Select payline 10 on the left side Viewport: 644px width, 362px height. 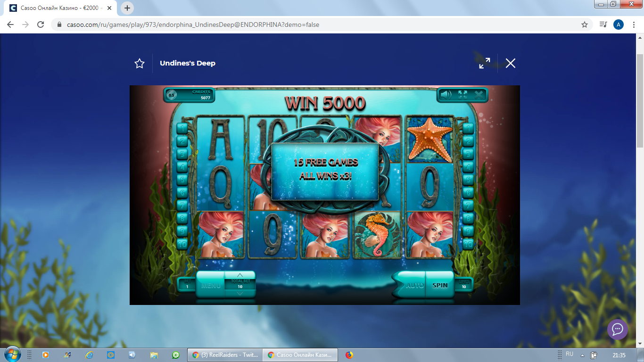(x=182, y=244)
